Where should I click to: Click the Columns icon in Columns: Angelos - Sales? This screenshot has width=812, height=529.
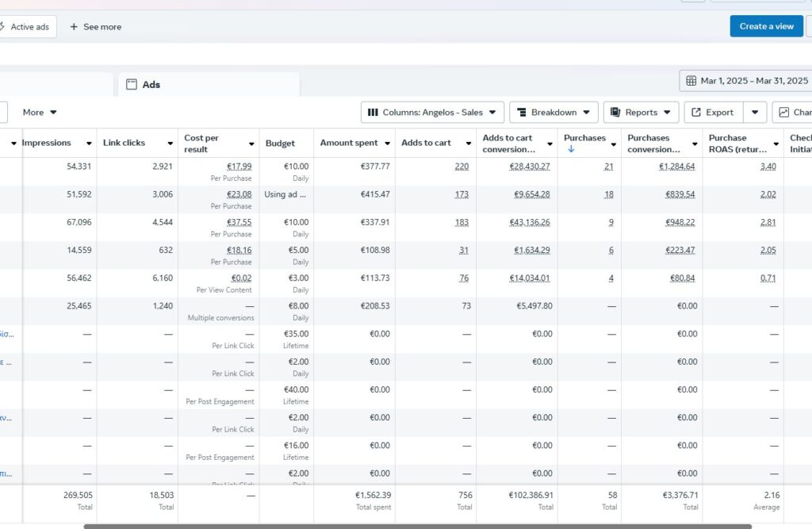click(x=373, y=113)
